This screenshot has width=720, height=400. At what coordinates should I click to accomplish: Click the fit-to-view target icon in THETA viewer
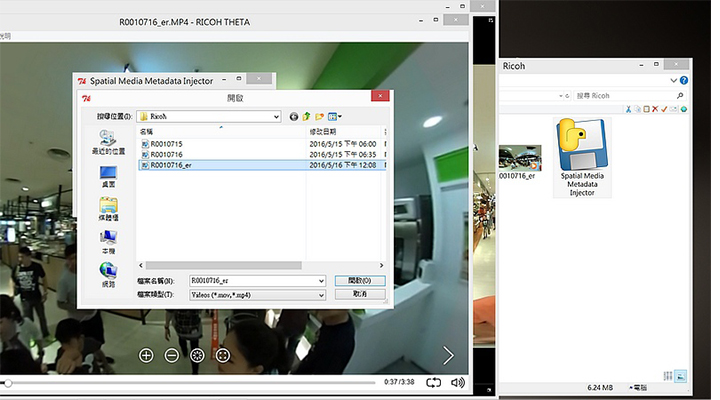[223, 355]
